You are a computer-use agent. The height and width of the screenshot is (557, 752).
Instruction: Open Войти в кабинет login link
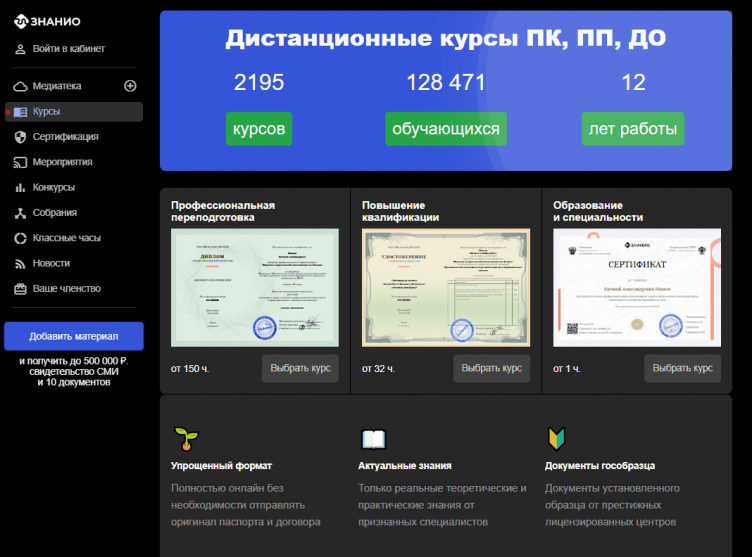coord(69,48)
